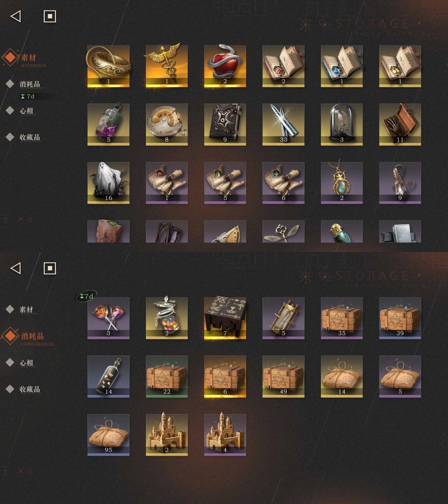Image resolution: width=448 pixels, height=504 pixels.
Task: Go back using upper-left arrow button
Action: 16,16
